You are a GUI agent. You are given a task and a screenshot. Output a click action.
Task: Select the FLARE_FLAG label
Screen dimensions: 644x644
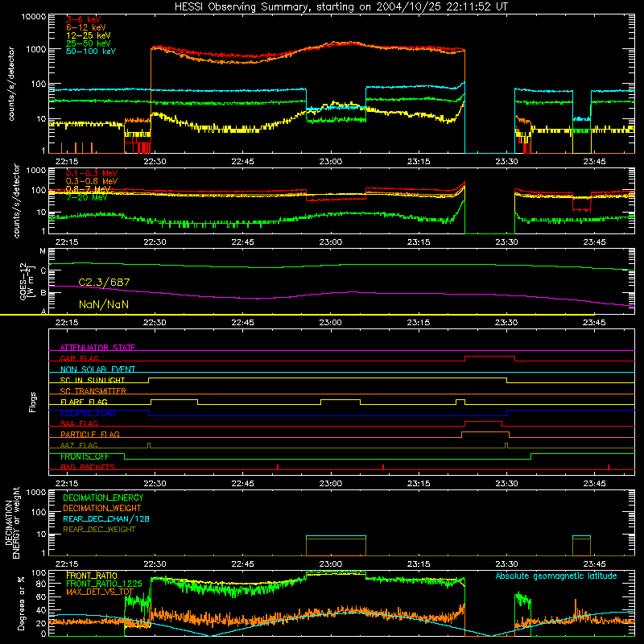[84, 402]
